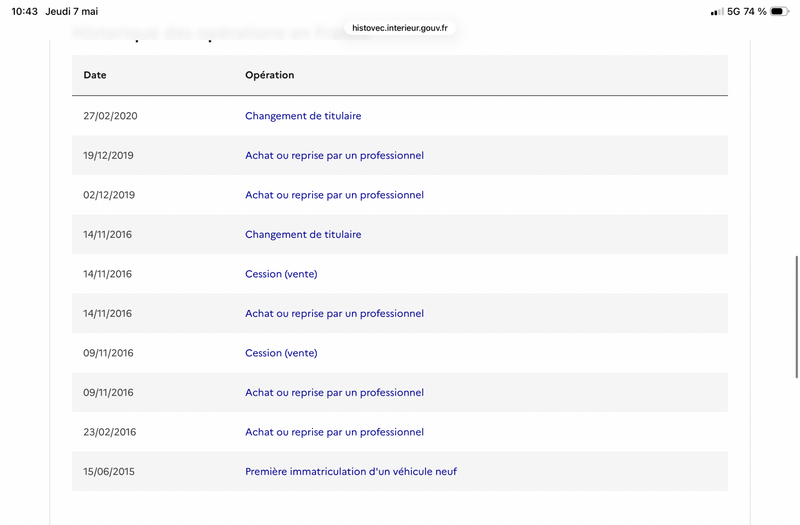Tap the cellular signal bars icon
This screenshot has width=800, height=525.
[x=717, y=12]
